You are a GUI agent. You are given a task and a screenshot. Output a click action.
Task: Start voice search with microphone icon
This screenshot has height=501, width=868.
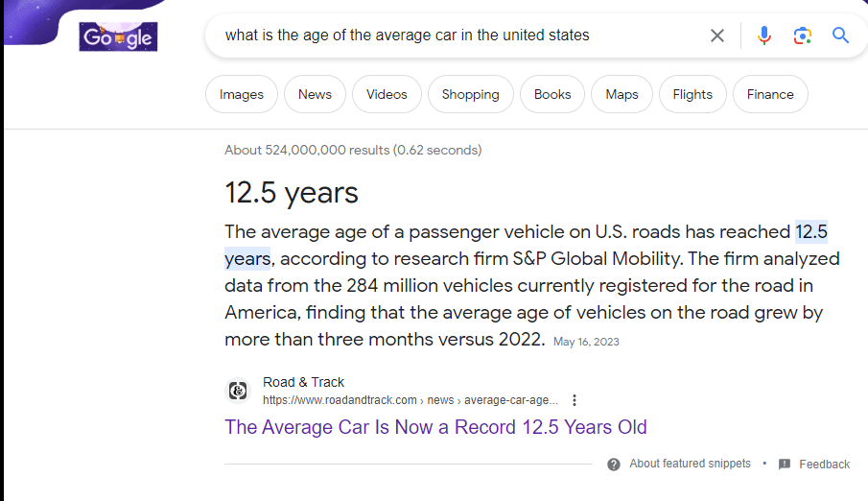click(x=763, y=36)
